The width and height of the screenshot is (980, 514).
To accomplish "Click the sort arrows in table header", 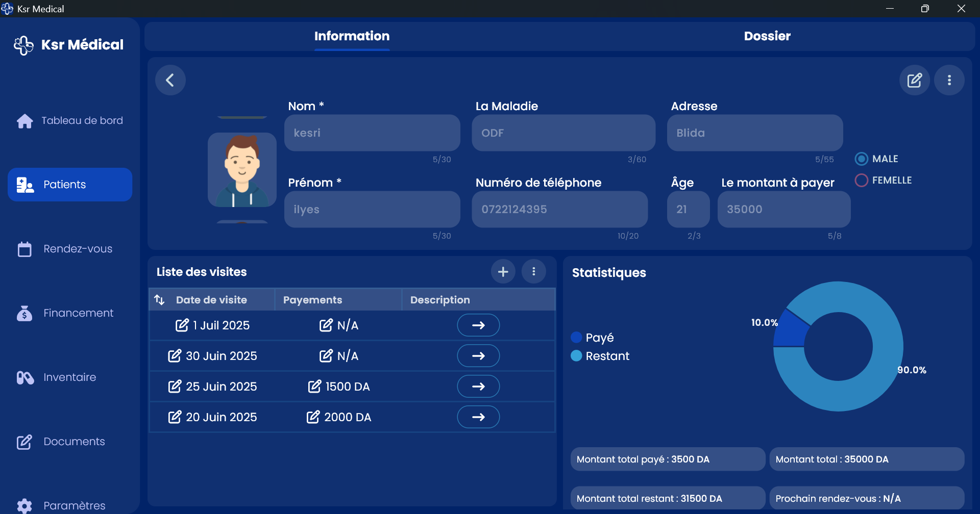I will [160, 300].
